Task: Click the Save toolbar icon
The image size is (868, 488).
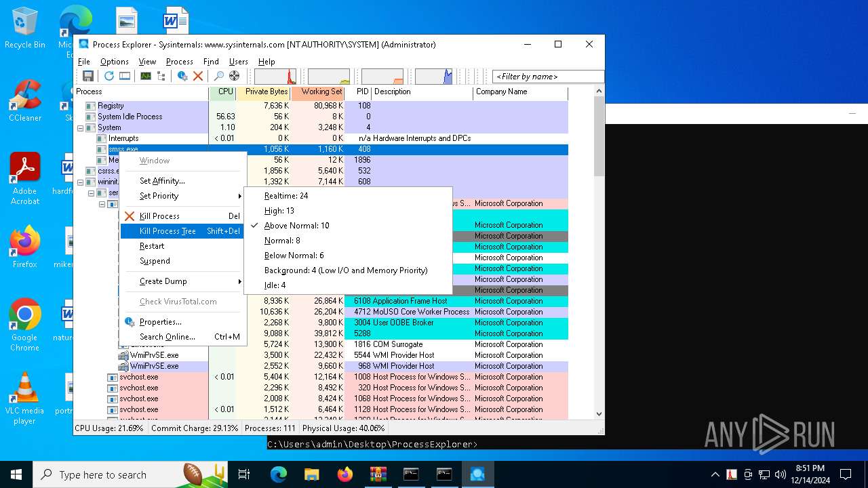Action: [87, 76]
